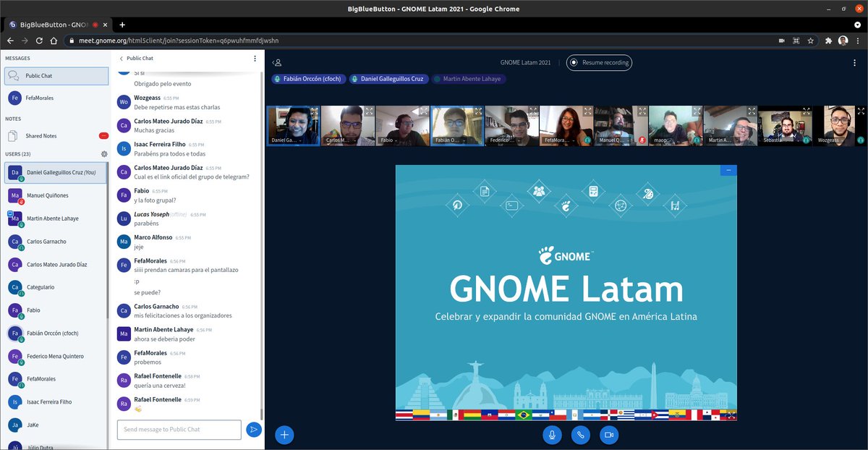This screenshot has width=868, height=450.
Task: Select user Federico Mena Quintero
Action: tap(56, 356)
